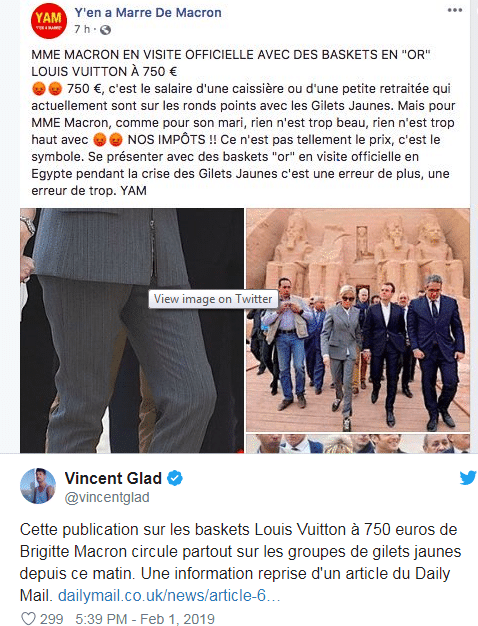The height and width of the screenshot is (626, 478).
Task: Open the Y'en a Marre De Macron page
Action: coord(148,12)
